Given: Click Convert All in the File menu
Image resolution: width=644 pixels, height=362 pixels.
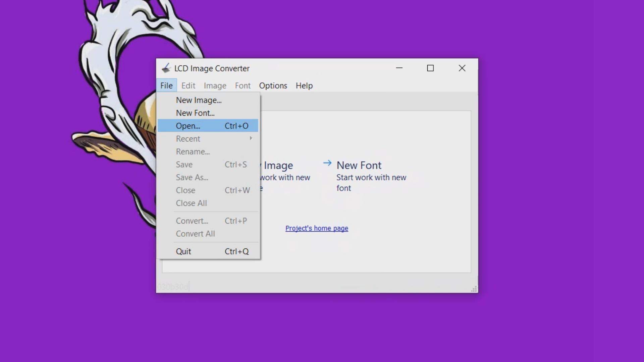Looking at the screenshot, I should point(208,234).
